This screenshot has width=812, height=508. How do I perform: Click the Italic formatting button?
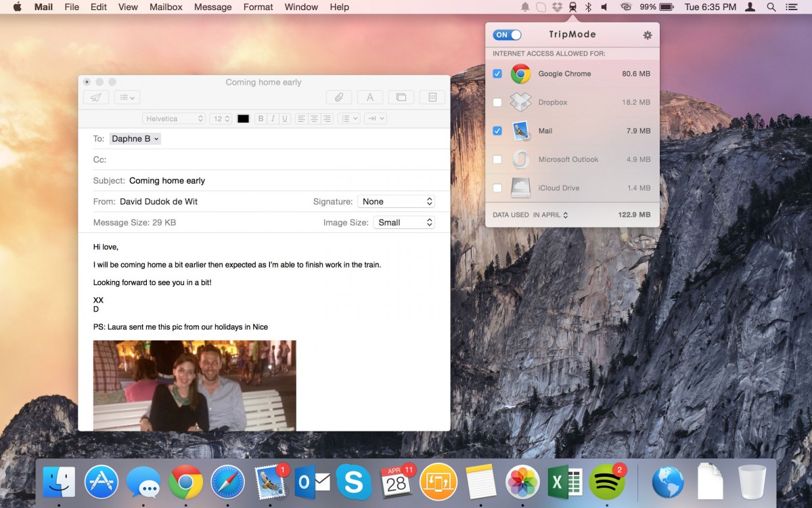(x=273, y=119)
